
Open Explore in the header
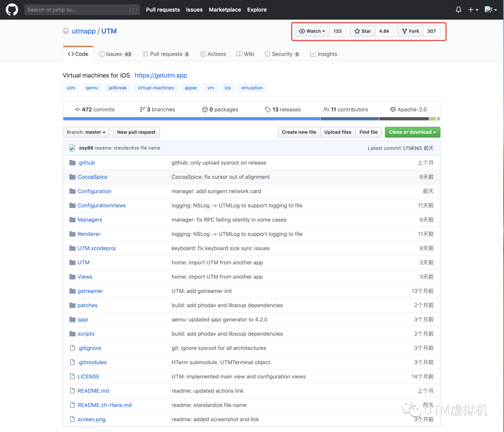coord(257,10)
